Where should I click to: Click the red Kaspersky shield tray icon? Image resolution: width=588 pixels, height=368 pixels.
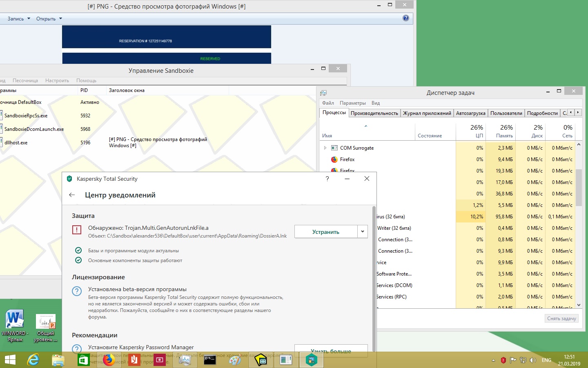[503, 360]
